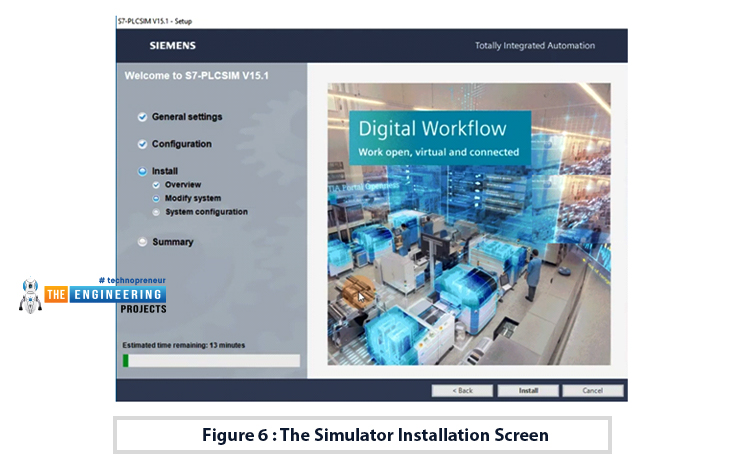Click the 'S7-PLCSIM V15.1 - Setup' window title

[155, 21]
